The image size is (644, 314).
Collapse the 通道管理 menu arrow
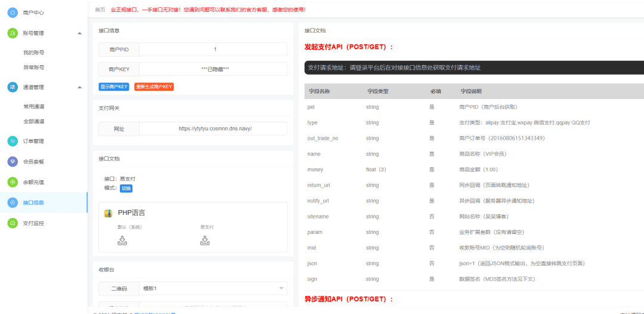(x=80, y=87)
